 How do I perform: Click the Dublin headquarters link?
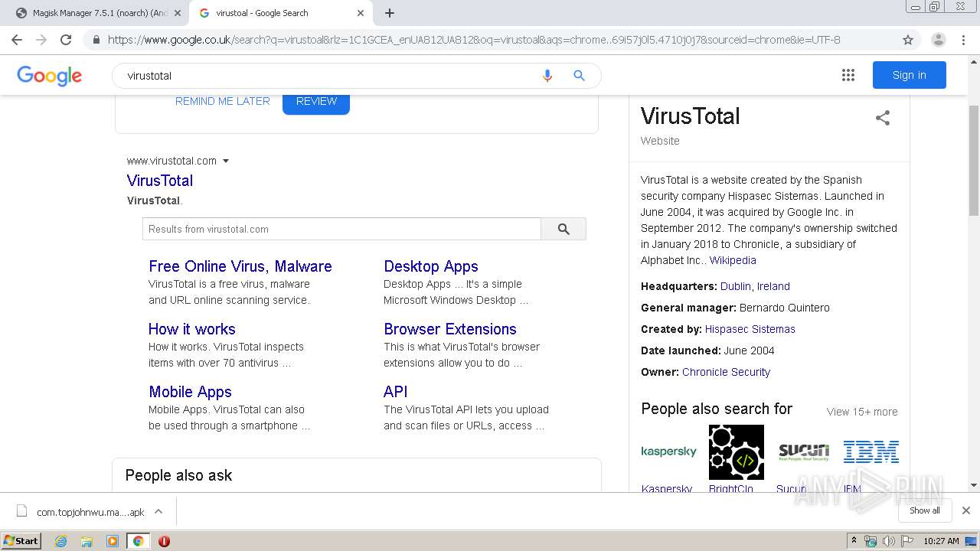pyautogui.click(x=736, y=286)
